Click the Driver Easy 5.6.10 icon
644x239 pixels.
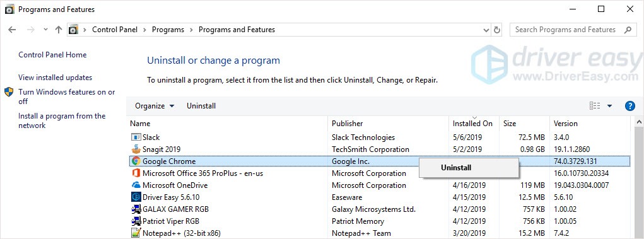[x=136, y=197]
